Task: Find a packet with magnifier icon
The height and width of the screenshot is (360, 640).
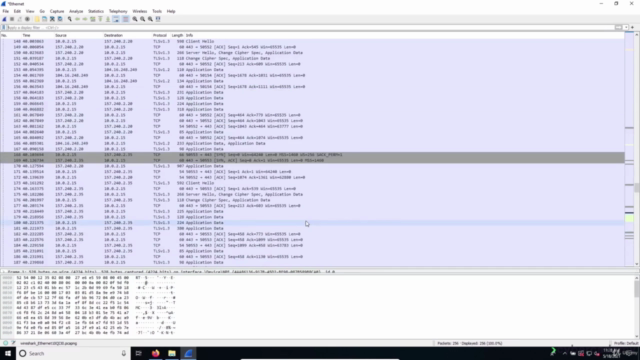Action: point(70,19)
